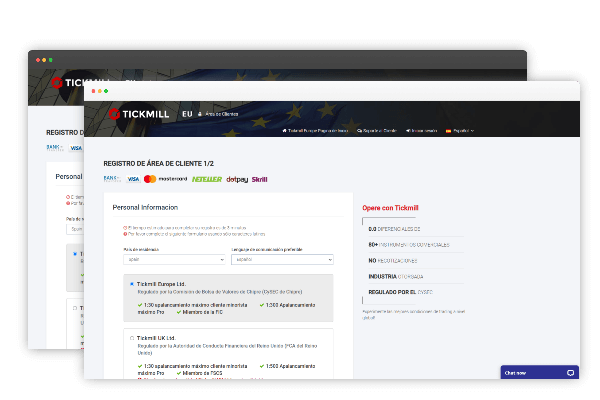The image size is (600, 400).
Task: Select the second entity radio in the back window
Action: [75, 308]
